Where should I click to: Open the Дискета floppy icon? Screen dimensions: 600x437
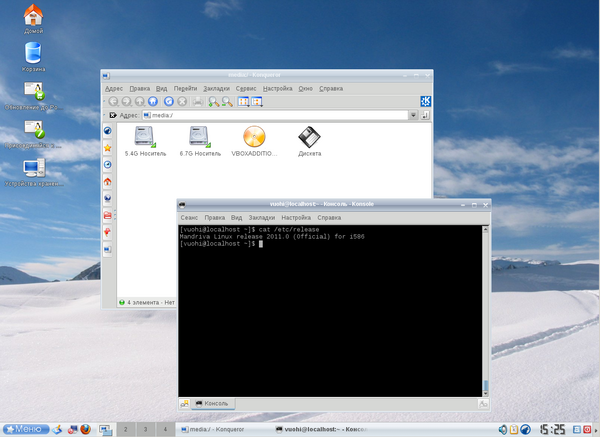tap(310, 137)
